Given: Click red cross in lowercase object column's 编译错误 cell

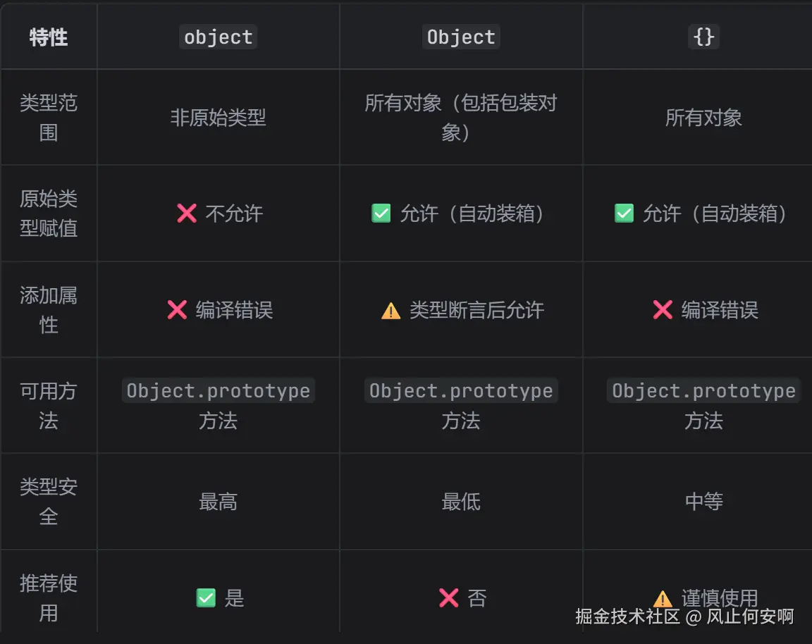Looking at the screenshot, I should click(177, 310).
